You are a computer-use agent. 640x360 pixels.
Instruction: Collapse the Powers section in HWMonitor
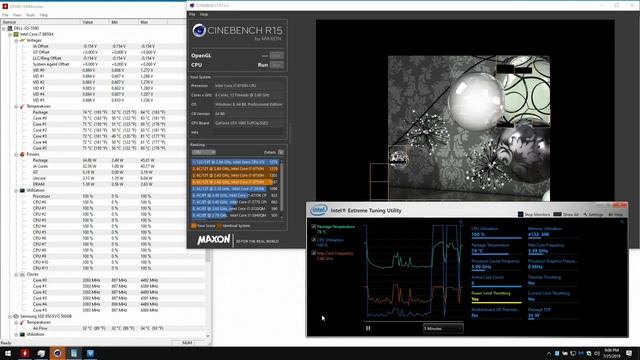click(16, 155)
